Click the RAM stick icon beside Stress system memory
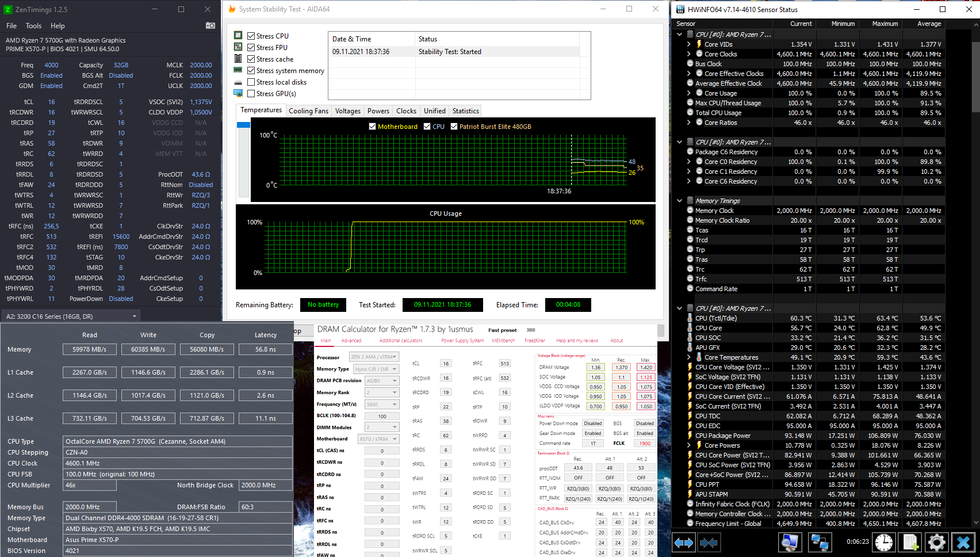Viewport: 980px width, 557px height. click(x=238, y=70)
